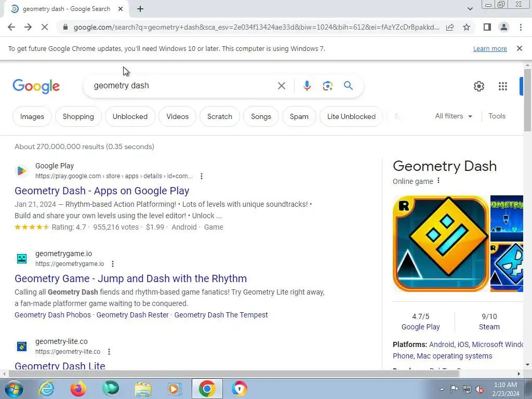
Task: Select the Lite Unblocked filter chip
Action: pos(351,116)
